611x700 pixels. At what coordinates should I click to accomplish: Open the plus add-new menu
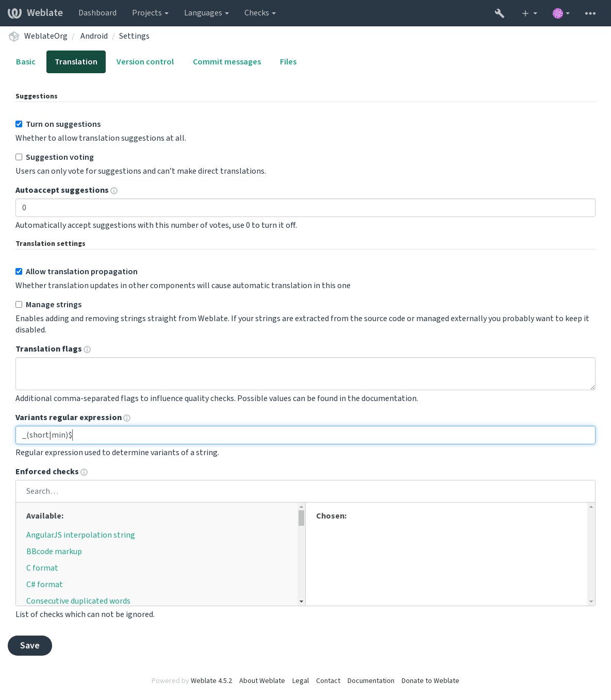click(x=529, y=13)
